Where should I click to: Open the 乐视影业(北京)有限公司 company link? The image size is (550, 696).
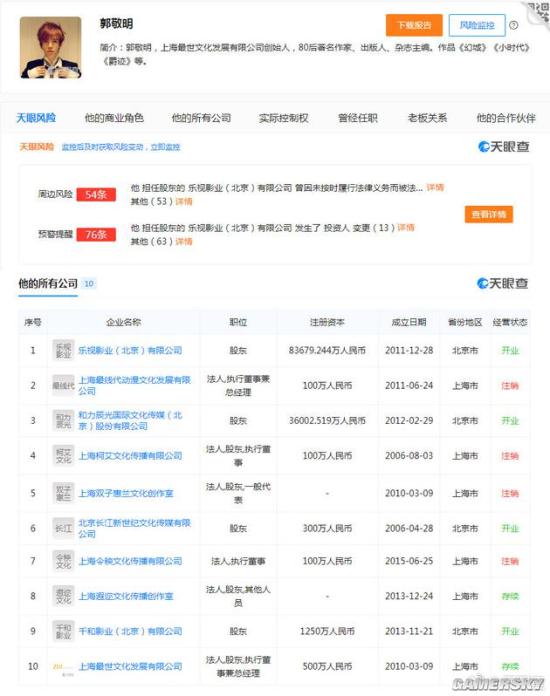[130, 350]
